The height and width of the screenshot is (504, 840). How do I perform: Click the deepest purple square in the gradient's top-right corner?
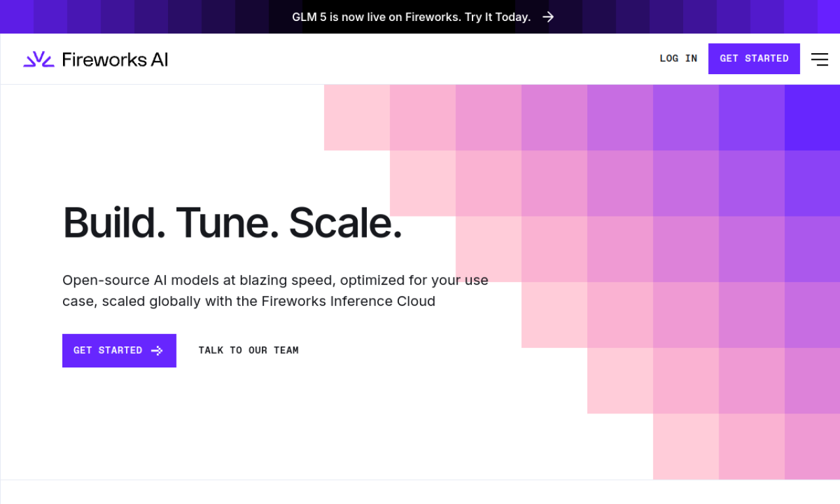pyautogui.click(x=812, y=117)
